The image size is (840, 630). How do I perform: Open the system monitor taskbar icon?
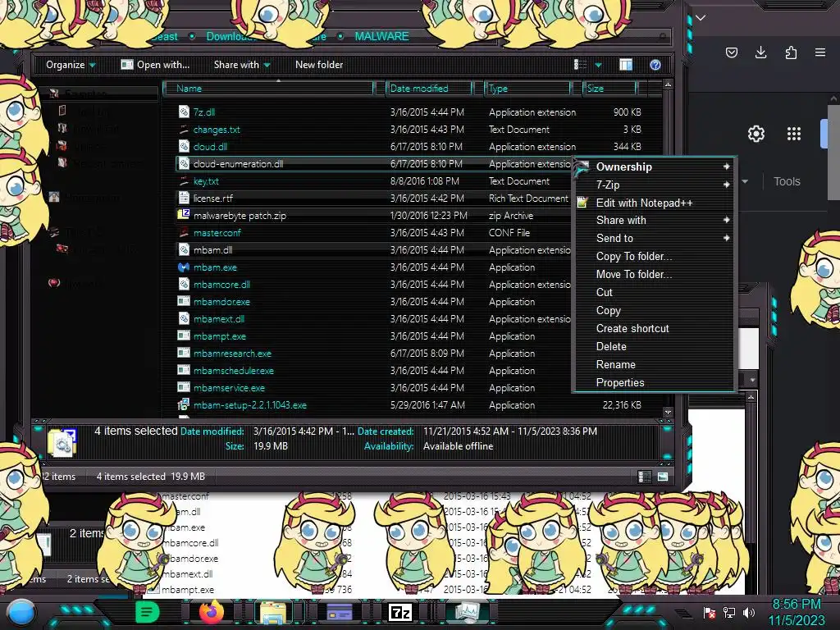tap(468, 612)
